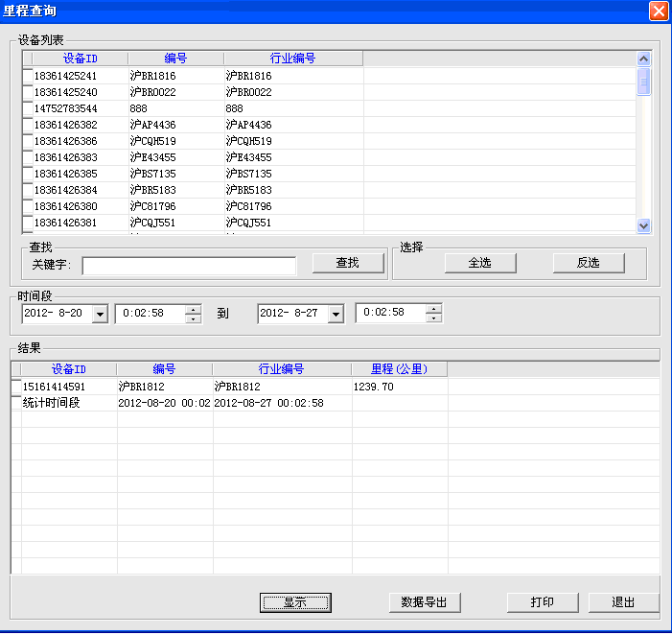
Task: Click device list scrollbar down arrow
Action: (643, 225)
